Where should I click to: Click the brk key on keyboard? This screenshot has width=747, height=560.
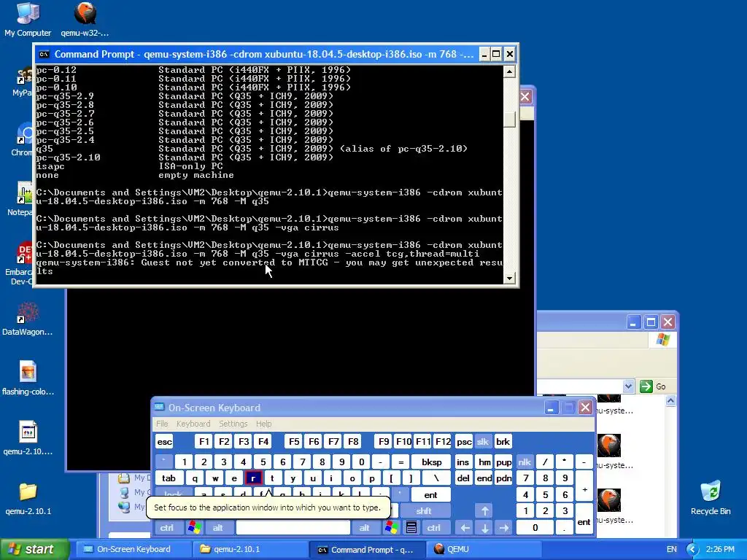pyautogui.click(x=503, y=442)
